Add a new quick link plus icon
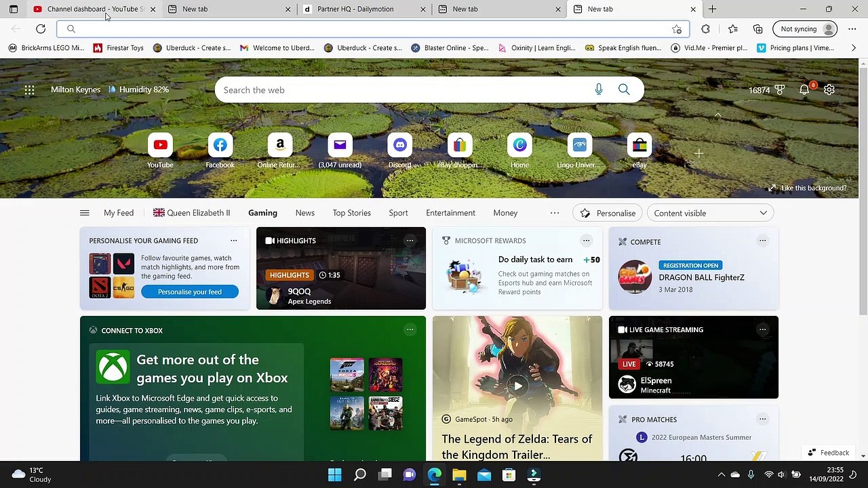This screenshot has height=488, width=868. pos(698,153)
